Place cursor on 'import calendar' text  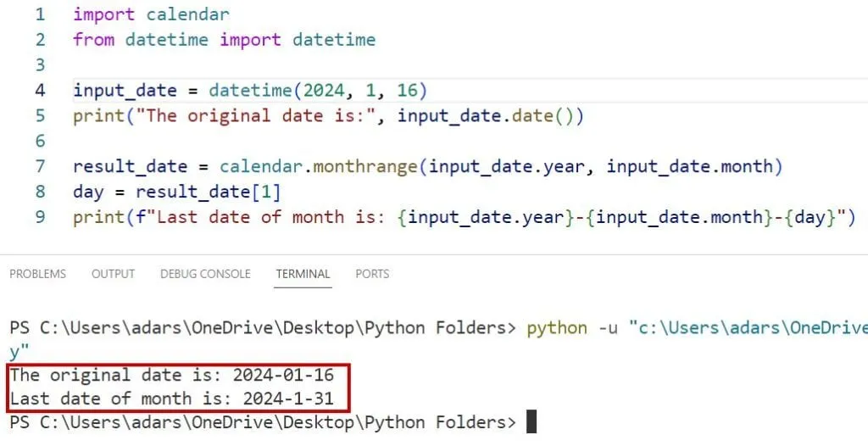tap(151, 14)
